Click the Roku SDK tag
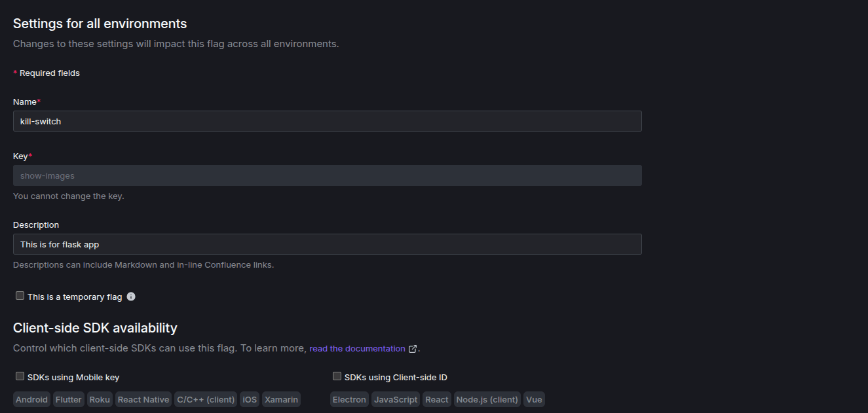Screen dimensions: 868x413 pyautogui.click(x=100, y=399)
